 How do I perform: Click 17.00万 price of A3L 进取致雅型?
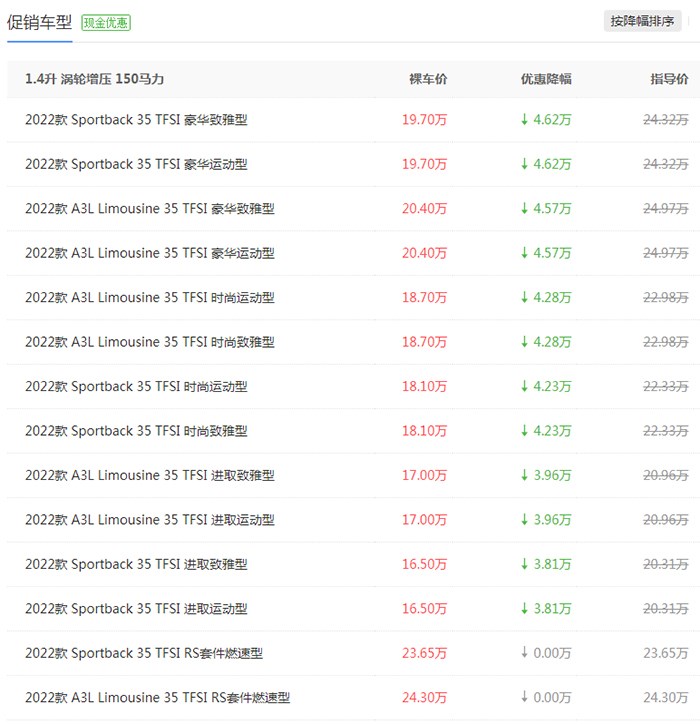click(x=424, y=475)
